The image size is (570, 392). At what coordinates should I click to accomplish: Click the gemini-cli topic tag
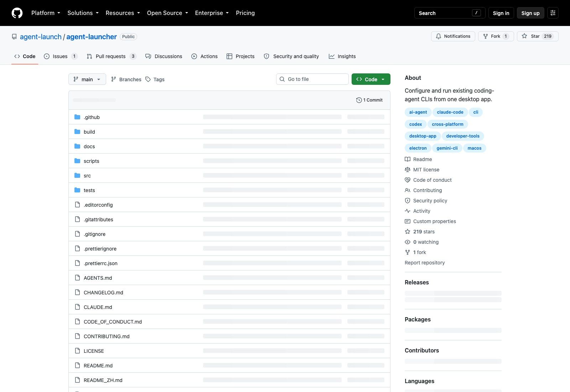447,148
